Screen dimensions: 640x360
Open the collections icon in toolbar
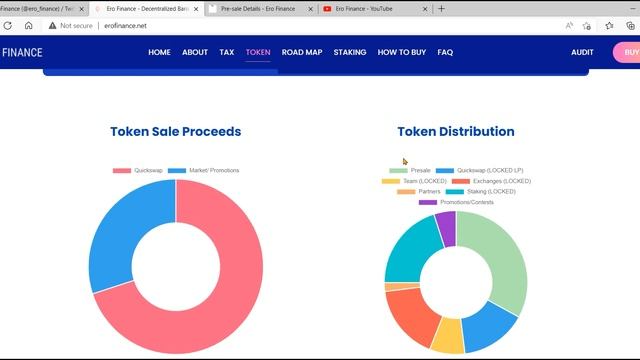[631, 26]
